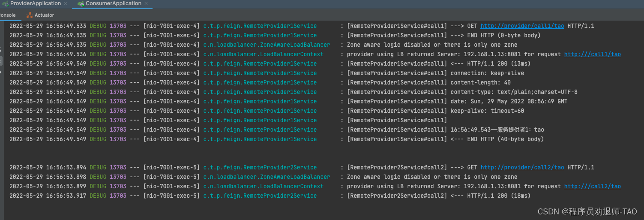This screenshot has width=644, height=220.
Task: Click the '<--- HTTP/1.1 200 (18ms)' text
Action: (x=490, y=196)
